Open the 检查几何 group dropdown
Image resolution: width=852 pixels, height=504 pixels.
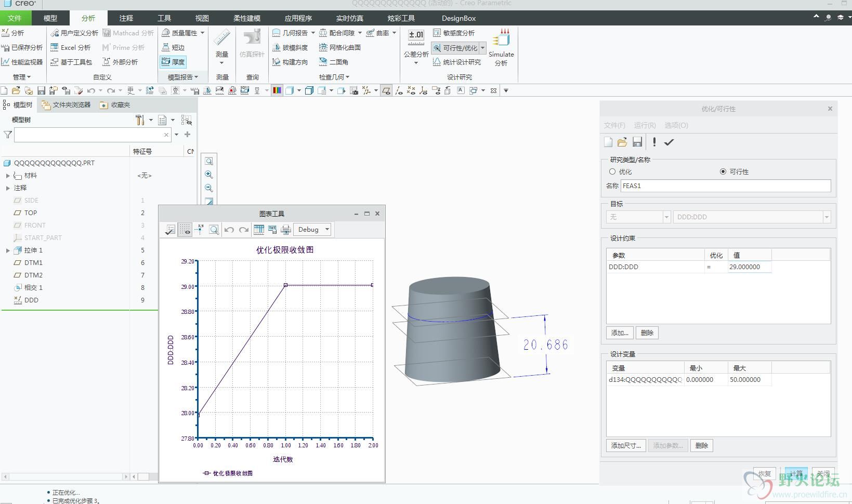coord(334,77)
